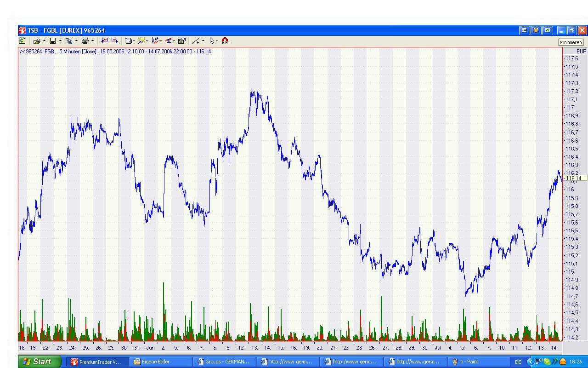Click the properties settings icon in toolbar
Image resolution: width=588 pixels, height=368 pixels.
[181, 41]
